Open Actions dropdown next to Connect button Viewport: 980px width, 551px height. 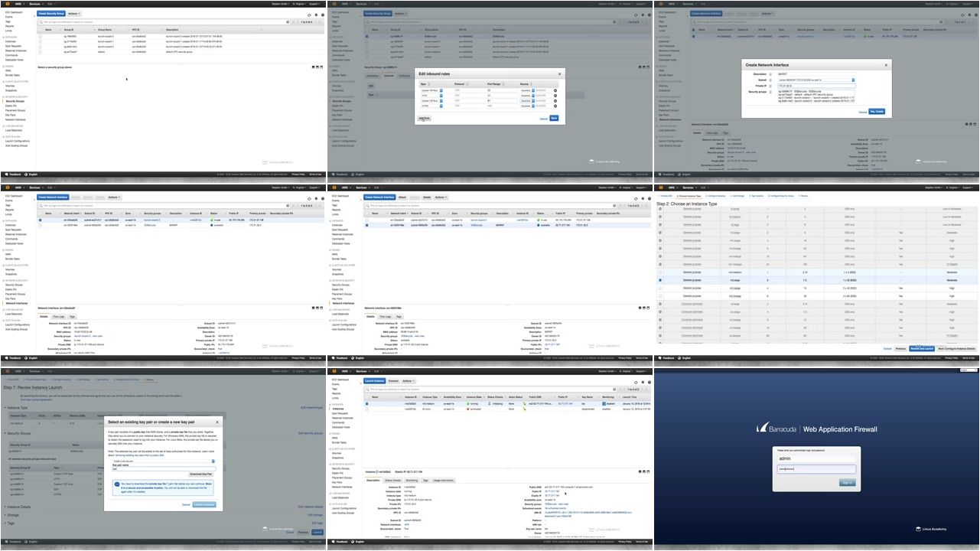click(x=409, y=381)
